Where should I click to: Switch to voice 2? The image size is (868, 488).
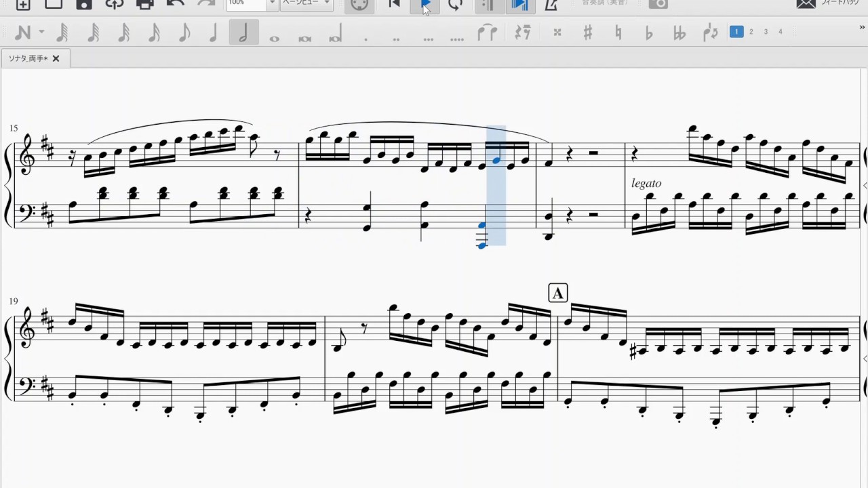(x=751, y=32)
